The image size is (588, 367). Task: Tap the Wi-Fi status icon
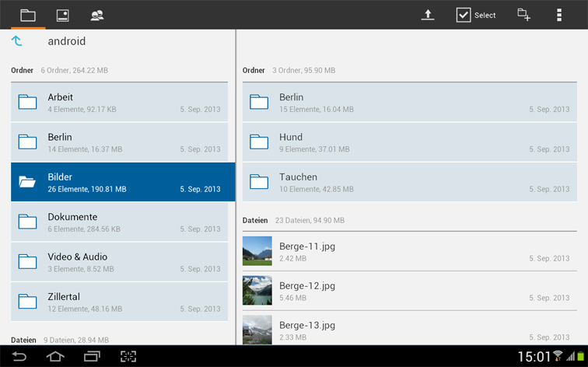558,355
